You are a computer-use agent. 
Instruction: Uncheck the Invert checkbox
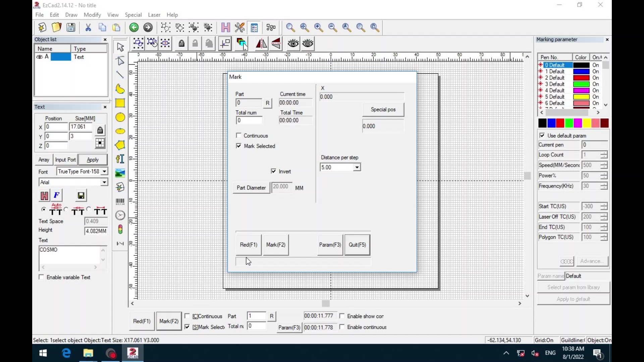273,171
